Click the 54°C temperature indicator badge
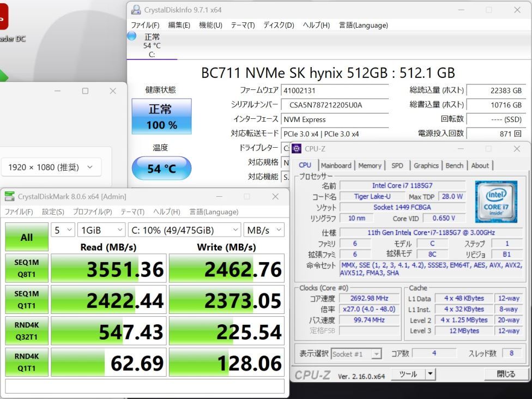The image size is (532, 399). tap(161, 169)
